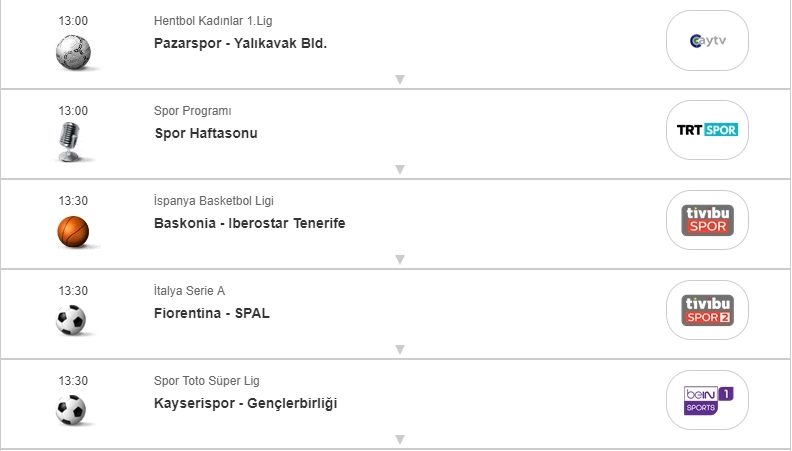Click the İspanya Basketbol Ligi league label

tap(212, 201)
